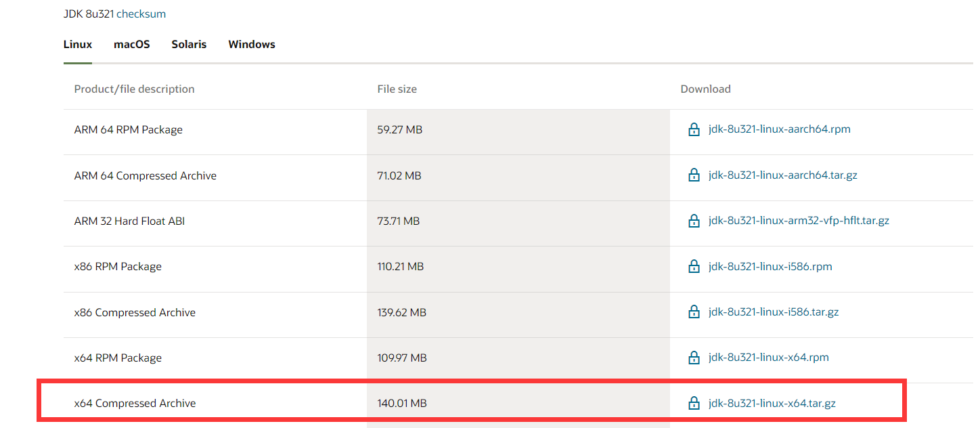Viewport: 980px width, 428px height.
Task: Select the 'ARM 64 RPM Package' text
Action: pos(129,130)
